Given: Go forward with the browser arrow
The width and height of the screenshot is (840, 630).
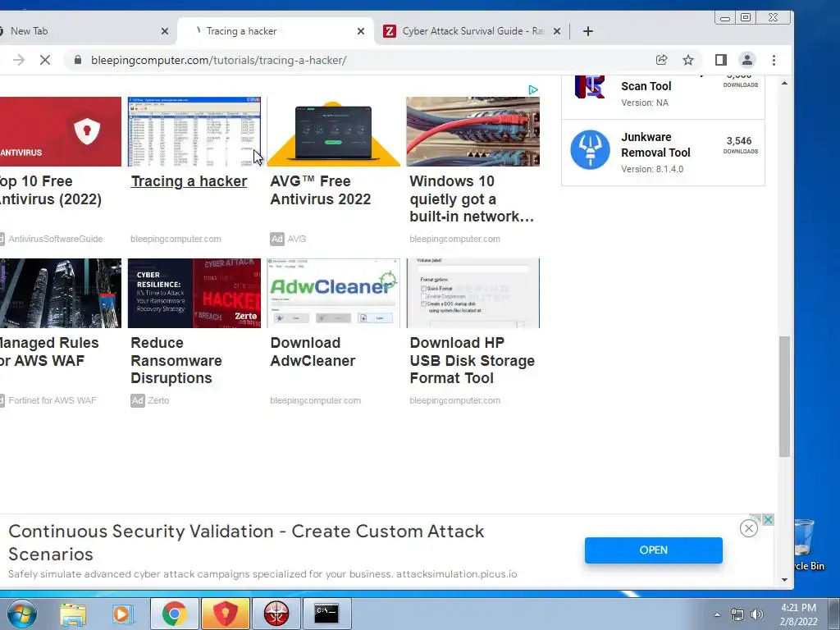Looking at the screenshot, I should pyautogui.click(x=19, y=60).
